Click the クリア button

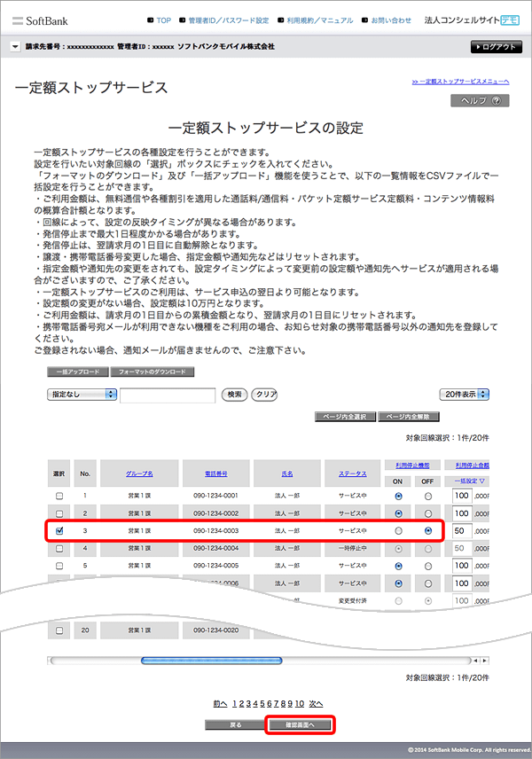[x=264, y=395]
